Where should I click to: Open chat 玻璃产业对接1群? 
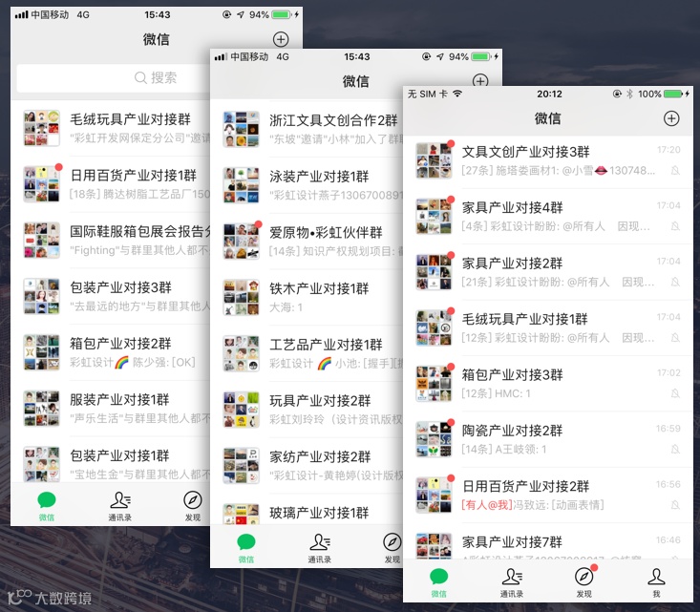[x=307, y=509]
